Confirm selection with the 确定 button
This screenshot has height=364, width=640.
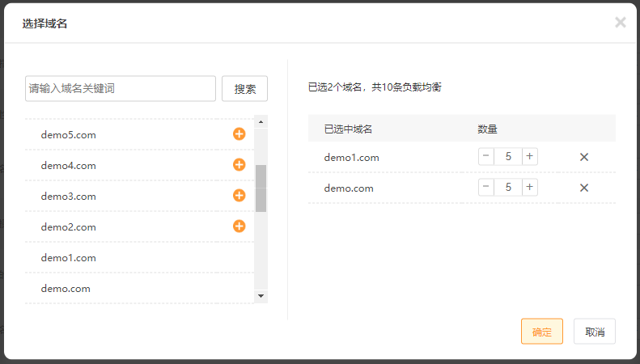coord(541,332)
